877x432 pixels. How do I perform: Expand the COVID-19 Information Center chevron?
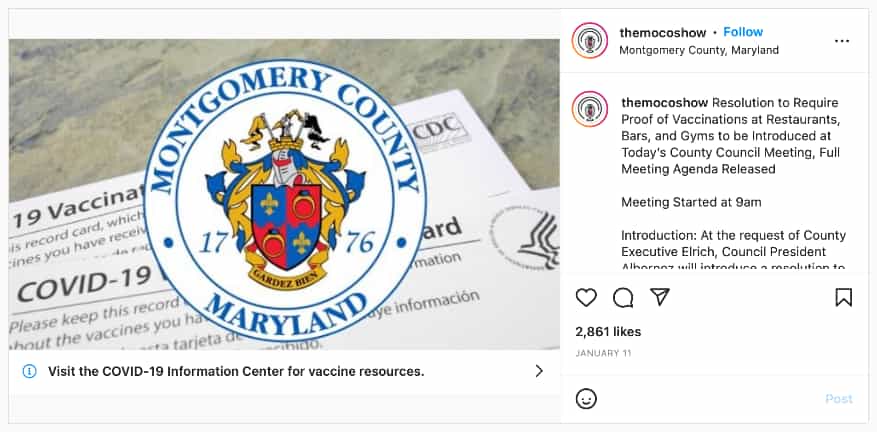539,371
